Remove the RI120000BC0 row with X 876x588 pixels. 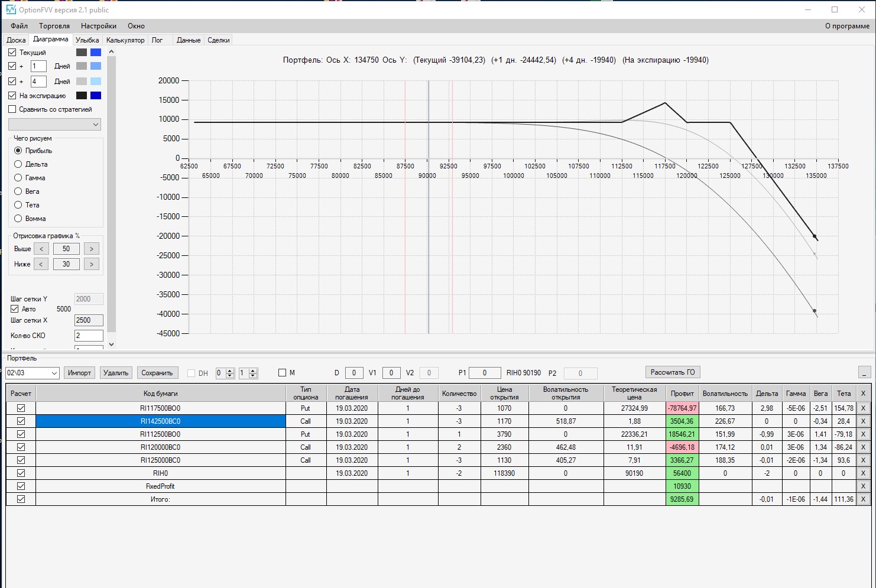coord(863,447)
